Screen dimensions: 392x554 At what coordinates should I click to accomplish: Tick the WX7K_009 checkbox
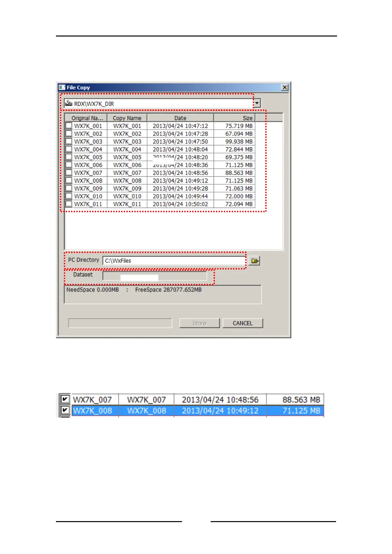pos(68,188)
